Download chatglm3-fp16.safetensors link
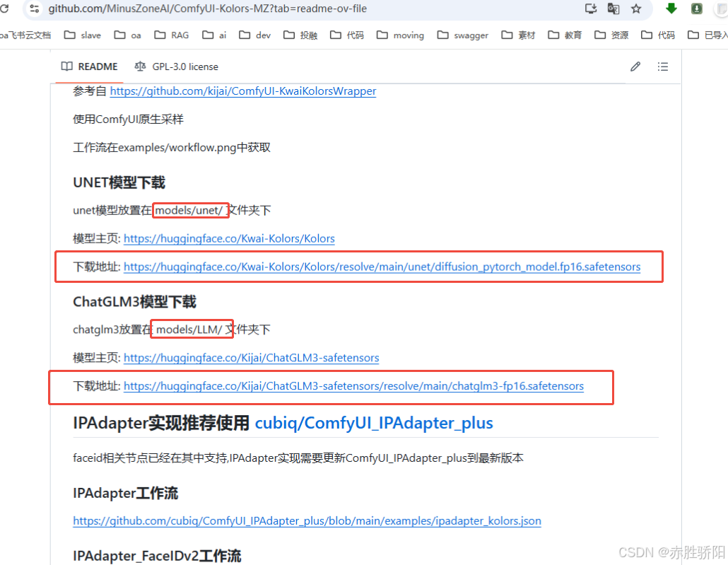 point(354,386)
